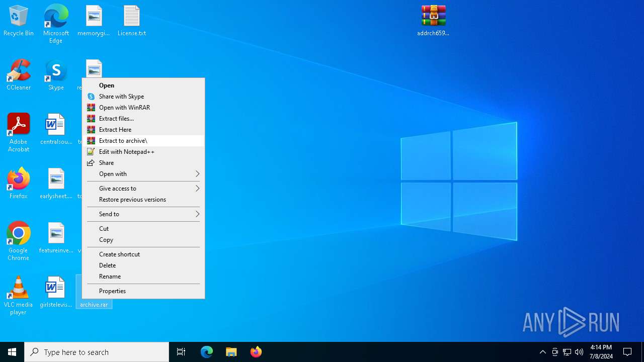The image size is (644, 362).
Task: Select the featureinve... image file icon
Action: point(56,238)
